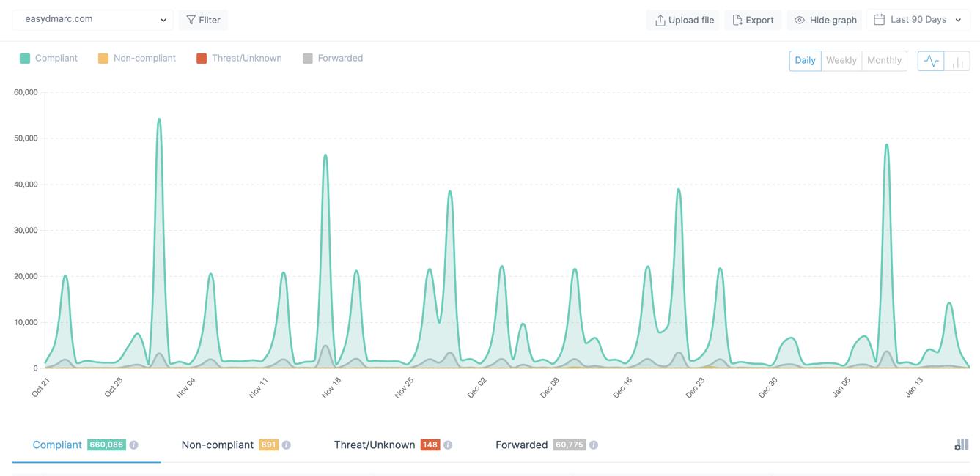The image size is (980, 476).
Task: Click the filter funnel icon
Action: [x=190, y=20]
